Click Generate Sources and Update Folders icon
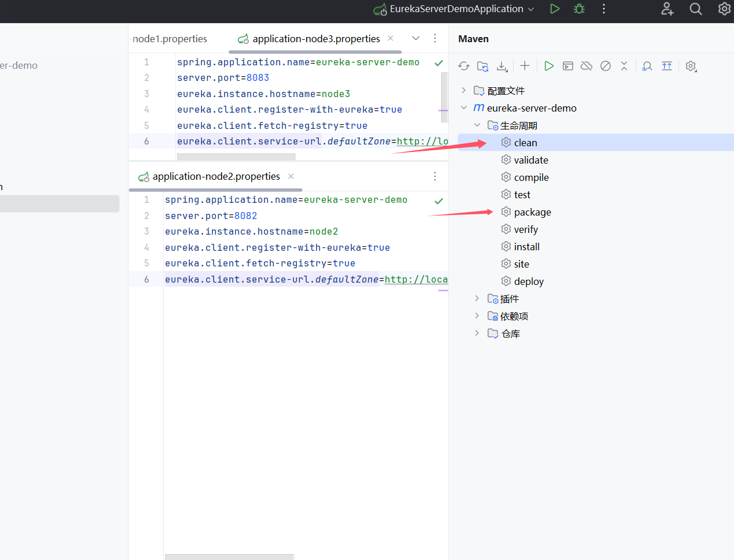734x560 pixels. [483, 66]
